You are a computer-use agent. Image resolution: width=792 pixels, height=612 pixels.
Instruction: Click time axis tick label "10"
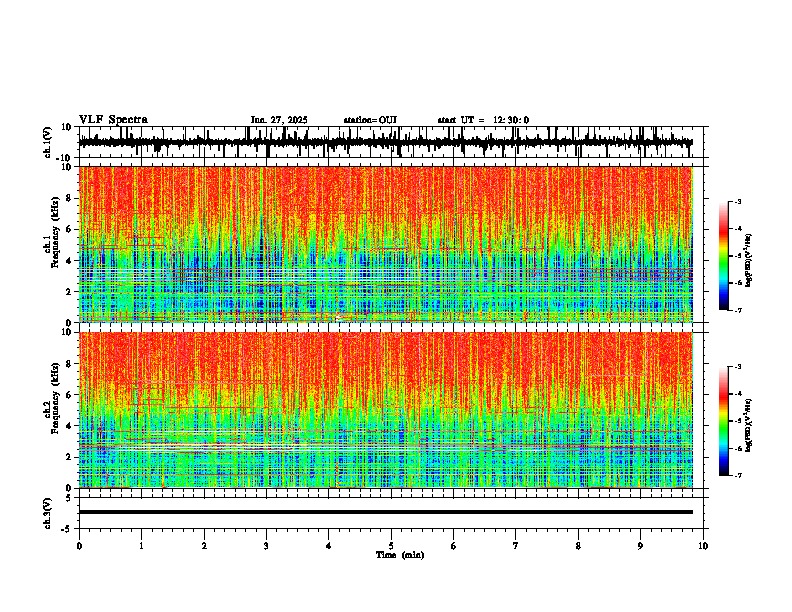point(703,546)
